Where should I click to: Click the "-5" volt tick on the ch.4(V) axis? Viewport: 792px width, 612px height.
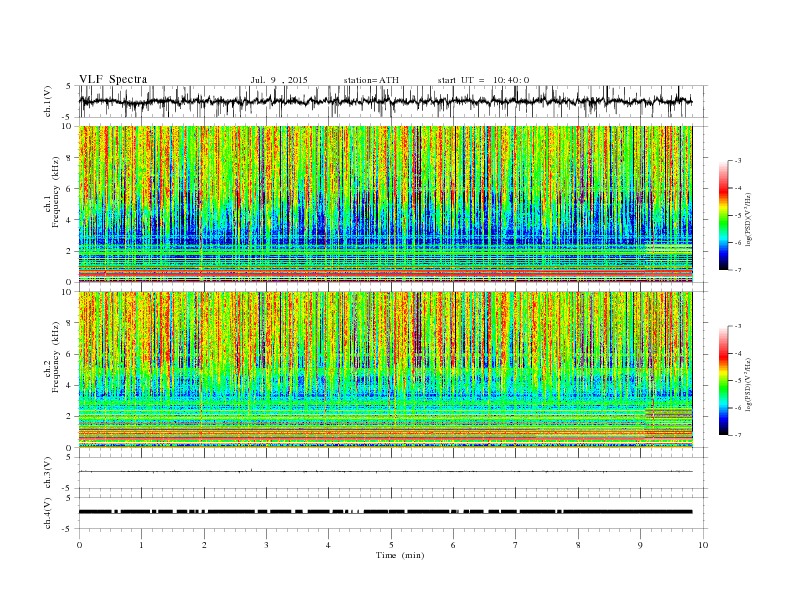pos(67,529)
